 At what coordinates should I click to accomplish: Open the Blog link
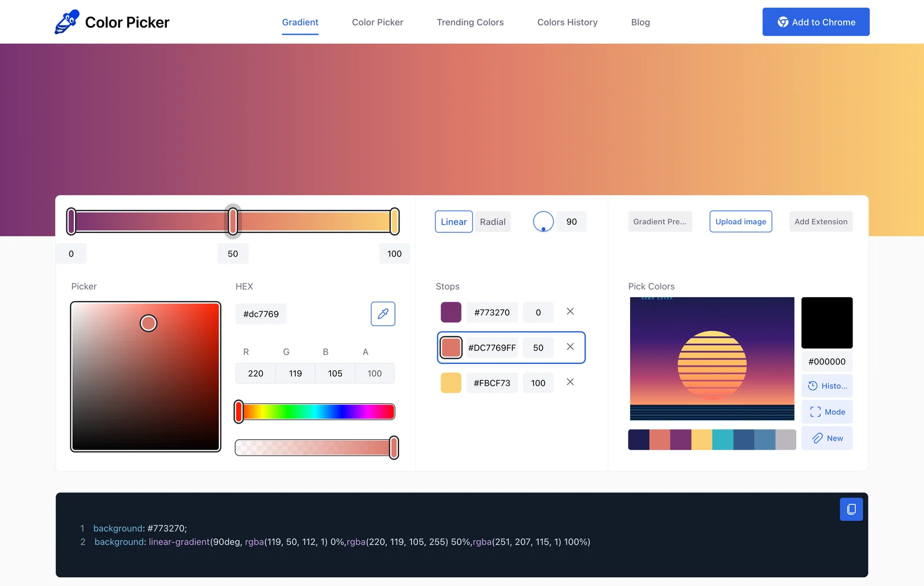tap(640, 22)
